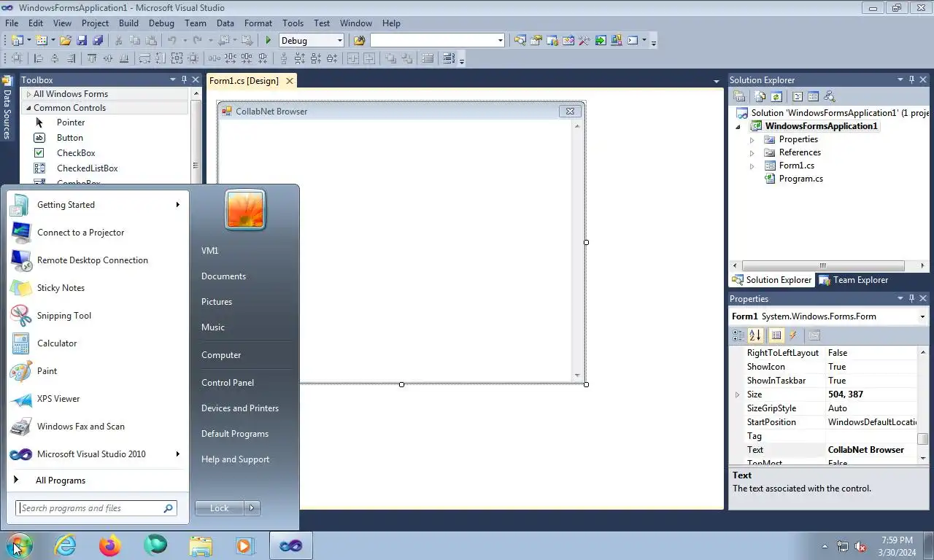The image size is (934, 560).
Task: Click the green arrow Start Page icon
Action: 601,41
